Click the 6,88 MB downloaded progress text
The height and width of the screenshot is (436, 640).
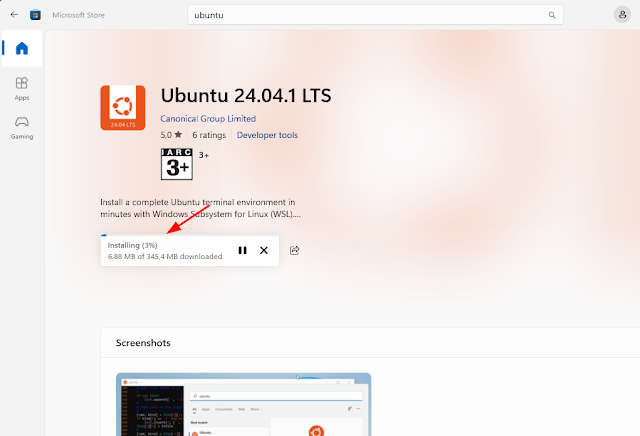[x=165, y=256]
